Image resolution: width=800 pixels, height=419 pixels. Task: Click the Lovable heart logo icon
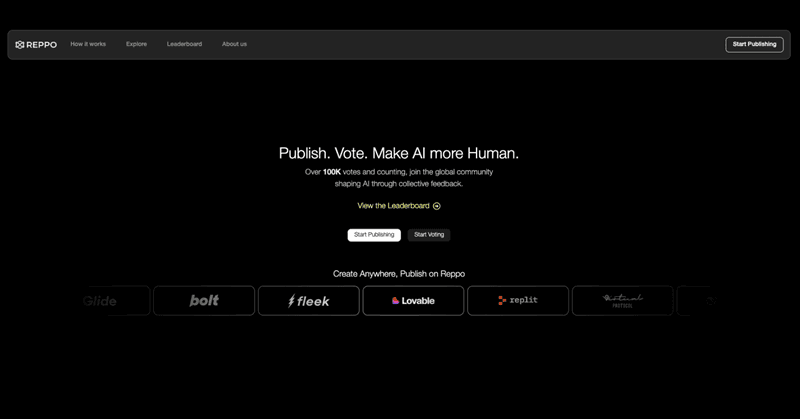coord(395,301)
